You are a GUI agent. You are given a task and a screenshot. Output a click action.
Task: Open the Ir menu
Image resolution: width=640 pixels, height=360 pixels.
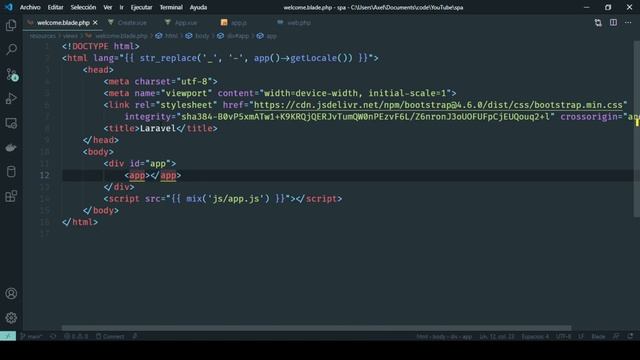pyautogui.click(x=122, y=7)
